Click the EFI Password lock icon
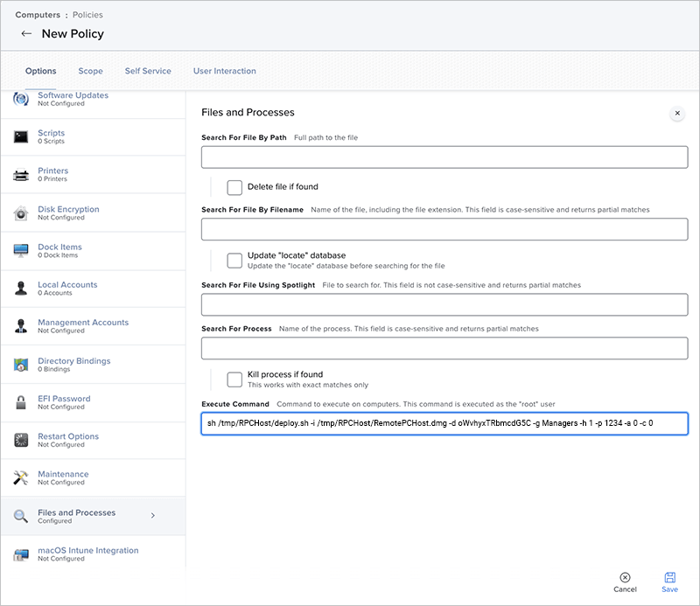The height and width of the screenshot is (606, 700). point(21,402)
